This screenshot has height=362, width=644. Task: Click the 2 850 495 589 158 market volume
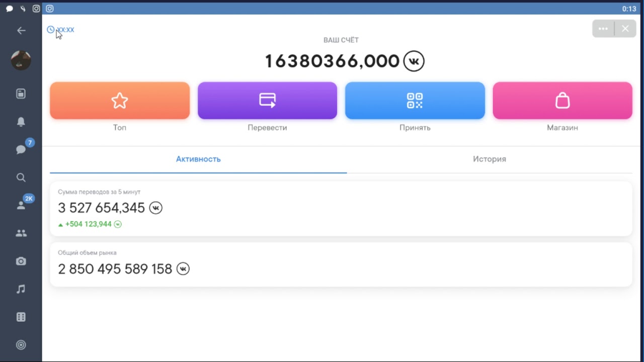(x=115, y=269)
